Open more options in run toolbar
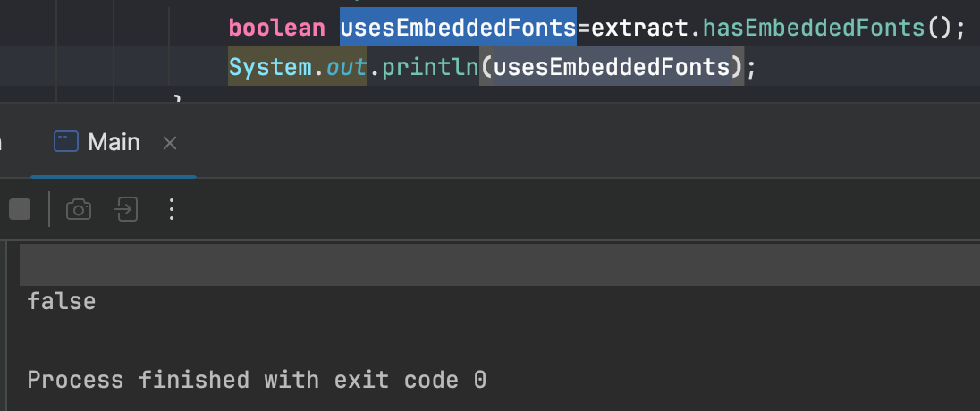Viewport: 980px width, 411px height. [x=173, y=209]
